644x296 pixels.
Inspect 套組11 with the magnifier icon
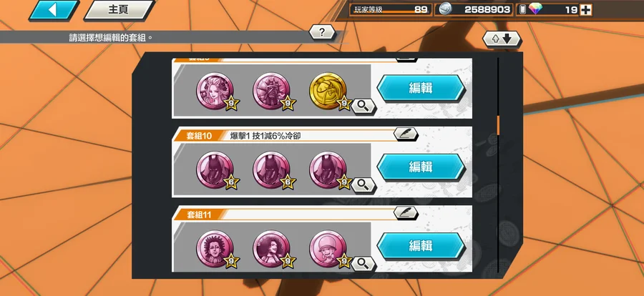click(363, 264)
